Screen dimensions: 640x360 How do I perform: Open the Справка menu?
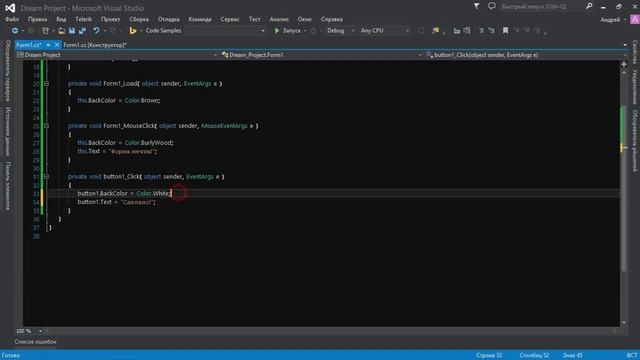click(331, 19)
